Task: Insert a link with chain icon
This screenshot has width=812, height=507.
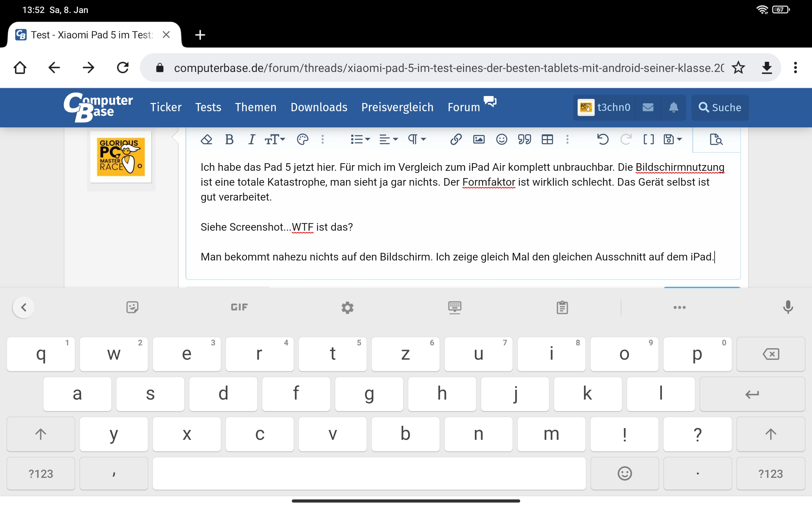Action: coord(456,139)
